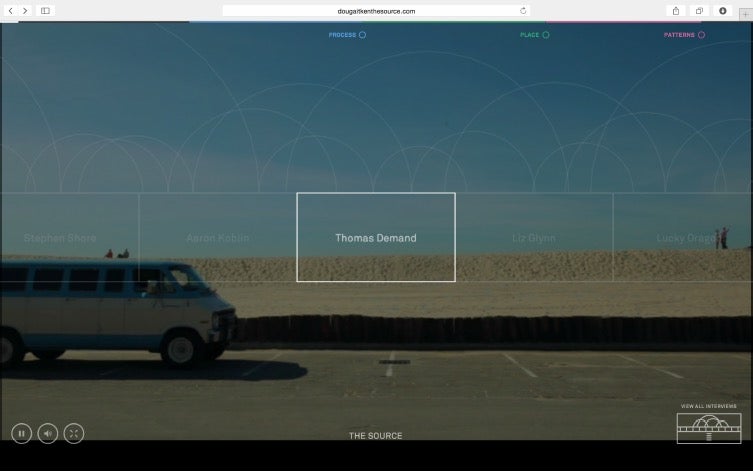Image resolution: width=753 pixels, height=472 pixels.
Task: Click The Source title link
Action: pyautogui.click(x=376, y=436)
